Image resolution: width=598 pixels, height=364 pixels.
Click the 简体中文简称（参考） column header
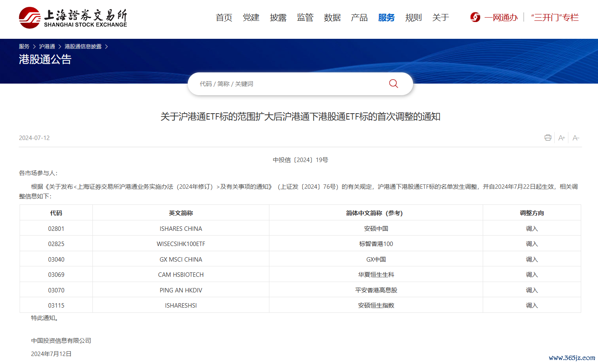376,213
